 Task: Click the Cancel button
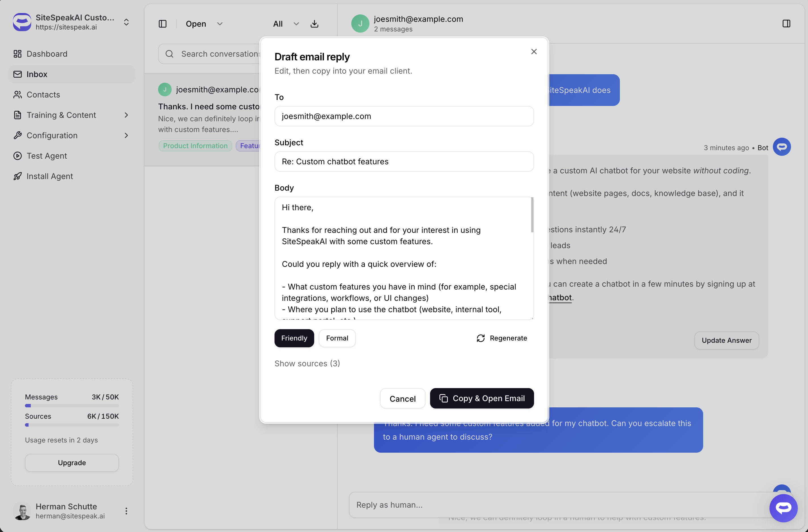(402, 398)
